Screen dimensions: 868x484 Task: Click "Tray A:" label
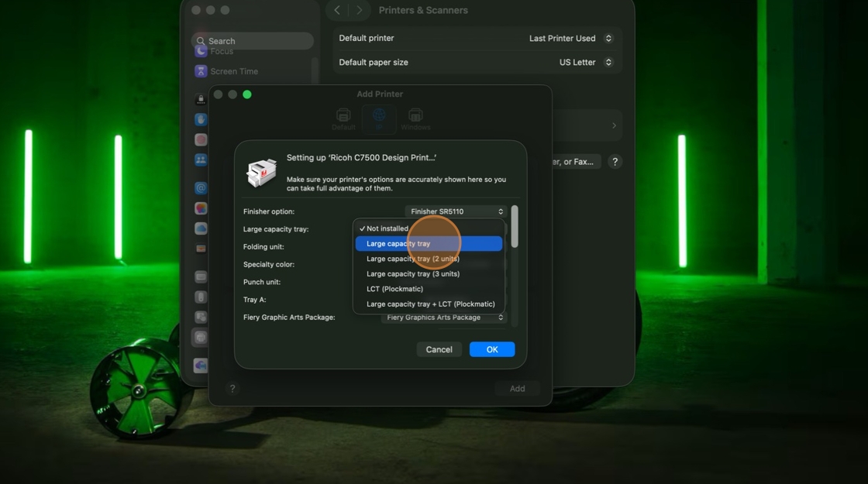(x=255, y=300)
